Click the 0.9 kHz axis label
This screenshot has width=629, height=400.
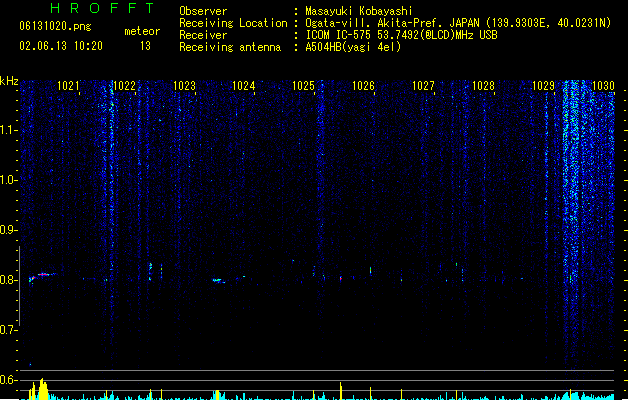(x=8, y=230)
